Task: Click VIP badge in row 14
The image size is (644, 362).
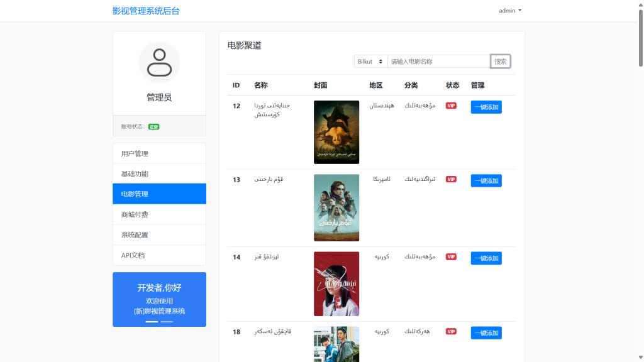Action: [451, 257]
